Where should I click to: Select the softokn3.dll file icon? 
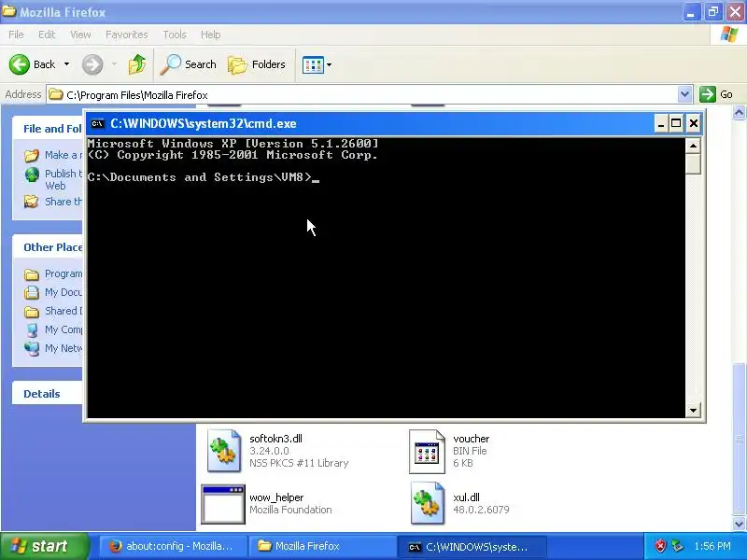[223, 450]
